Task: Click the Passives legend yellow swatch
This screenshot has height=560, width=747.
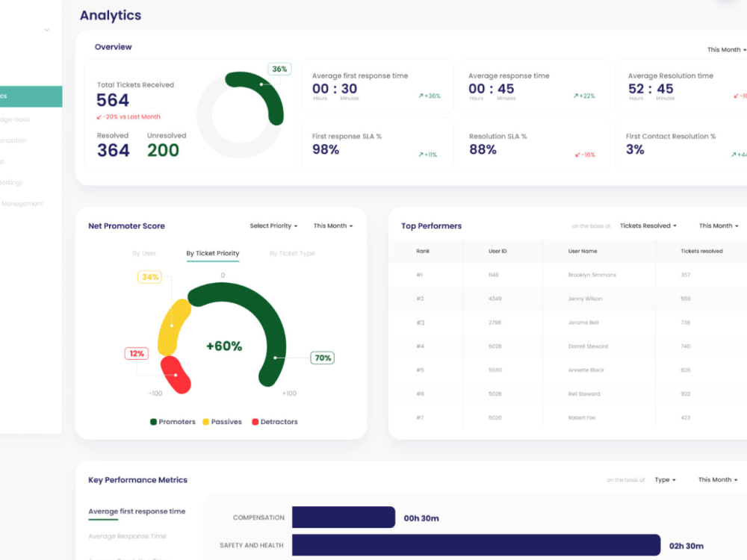Action: [206, 422]
